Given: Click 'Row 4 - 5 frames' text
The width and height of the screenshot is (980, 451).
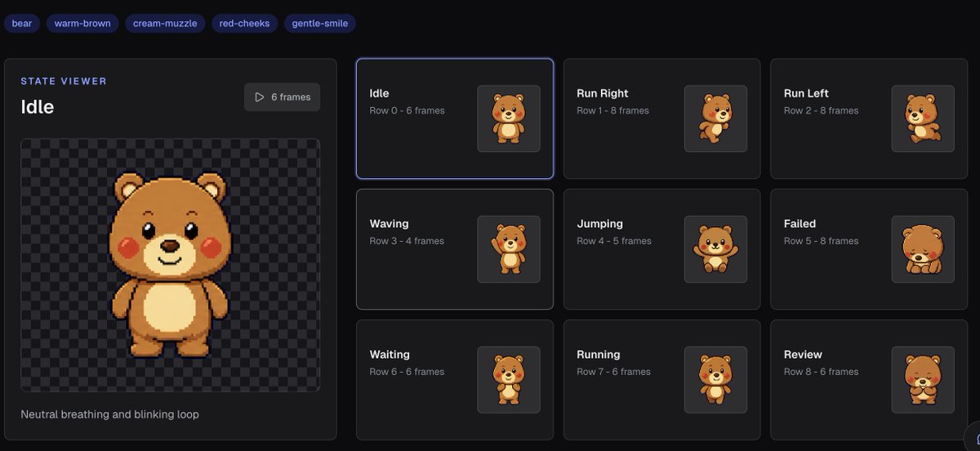Looking at the screenshot, I should (614, 241).
